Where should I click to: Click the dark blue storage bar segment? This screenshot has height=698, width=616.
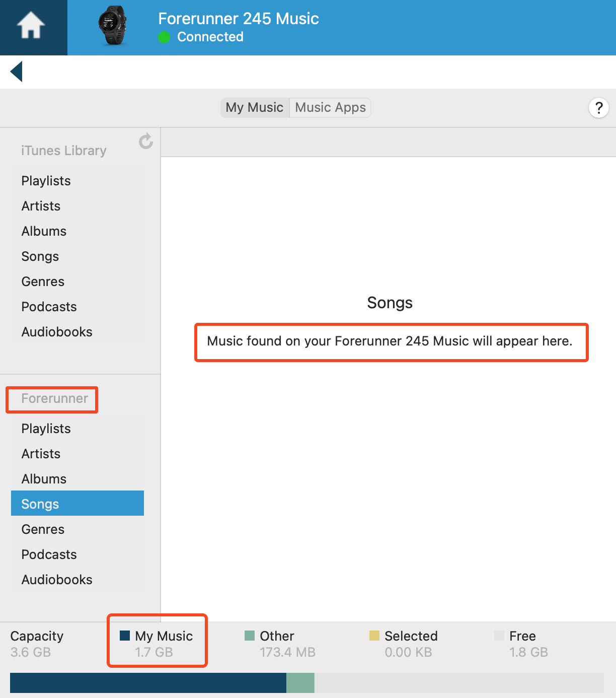point(148,683)
